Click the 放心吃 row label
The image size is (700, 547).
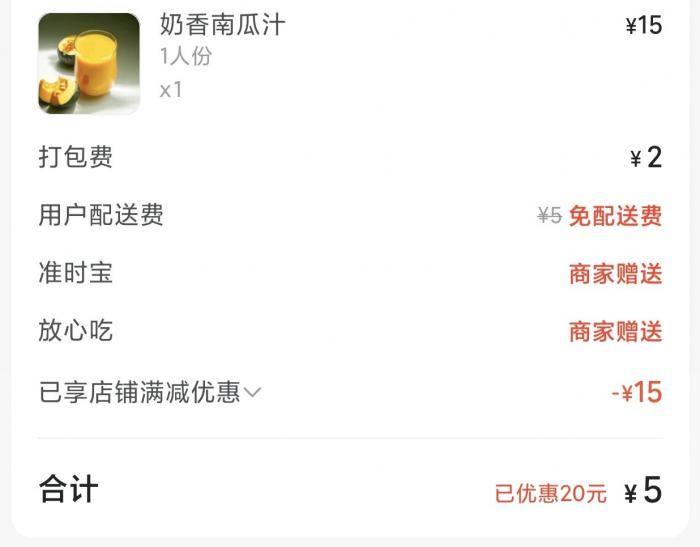[x=75, y=330]
